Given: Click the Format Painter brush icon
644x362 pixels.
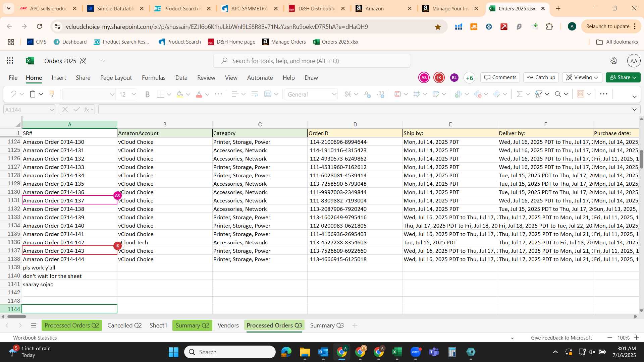Looking at the screenshot, I should pos(52,94).
